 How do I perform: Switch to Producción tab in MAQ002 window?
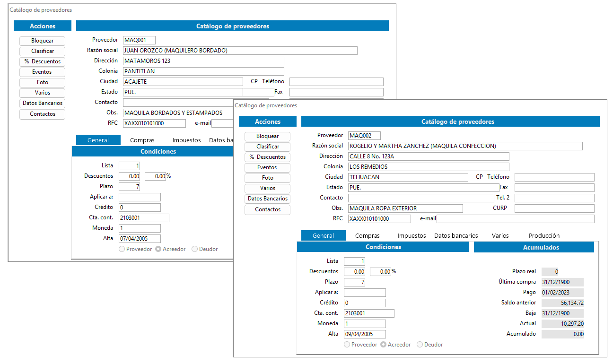pos(544,235)
